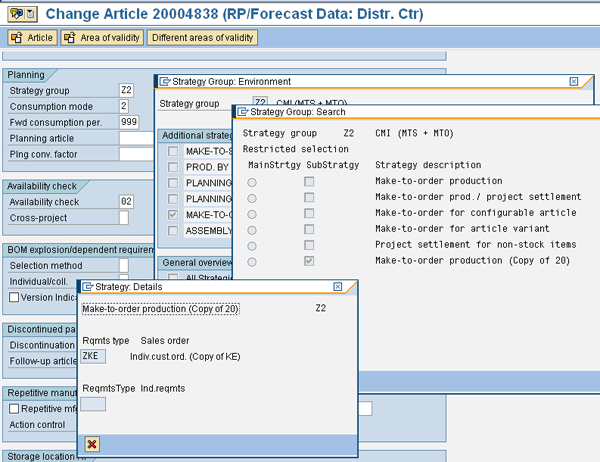The width and height of the screenshot is (600, 462).
Task: Tick SubStratgy checkbox for Make-to-order prod./project settlement
Action: pos(310,197)
